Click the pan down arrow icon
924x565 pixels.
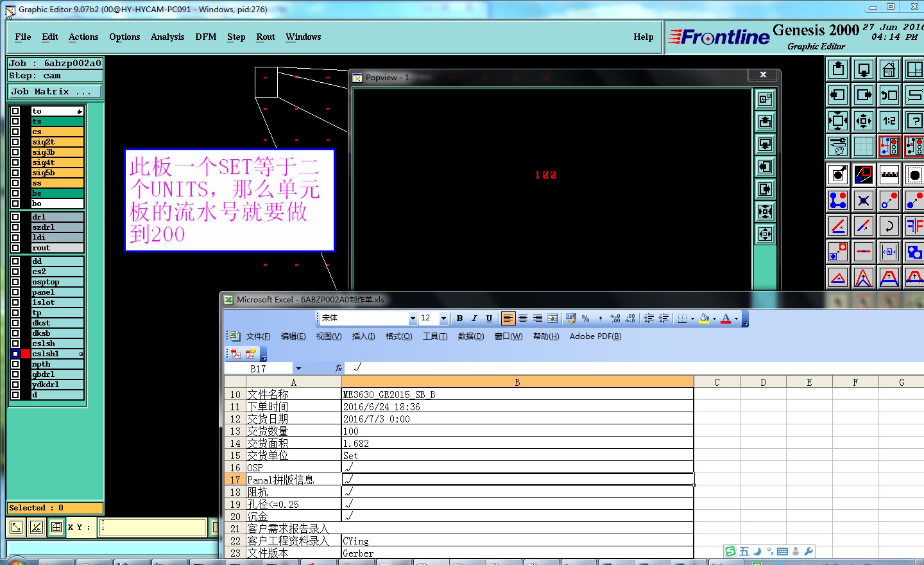coord(864,69)
